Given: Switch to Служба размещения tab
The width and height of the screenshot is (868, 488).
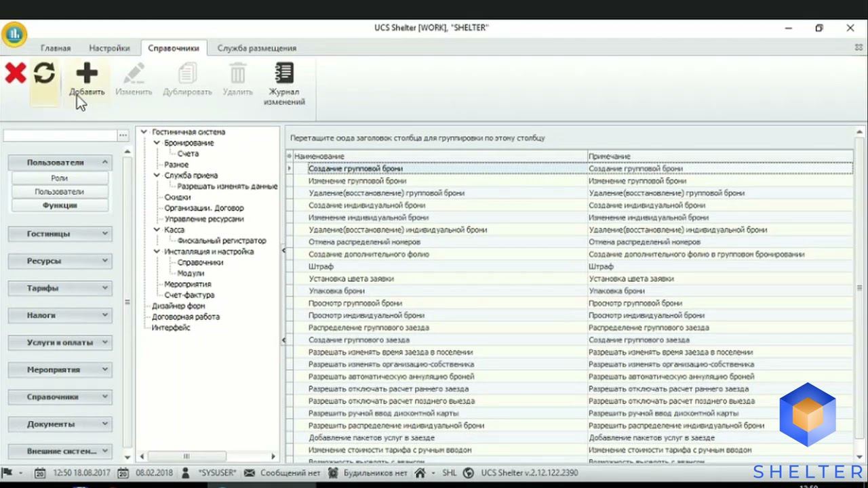Looking at the screenshot, I should 256,48.
